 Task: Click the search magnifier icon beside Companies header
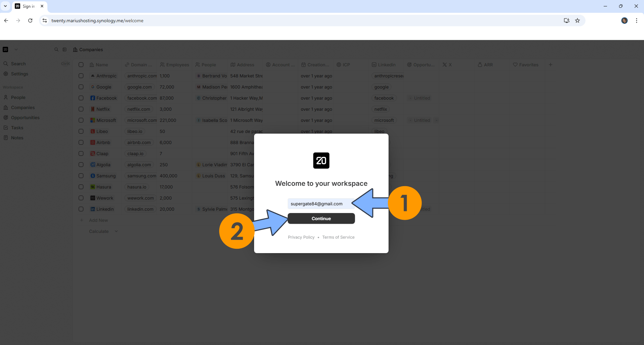[56, 49]
